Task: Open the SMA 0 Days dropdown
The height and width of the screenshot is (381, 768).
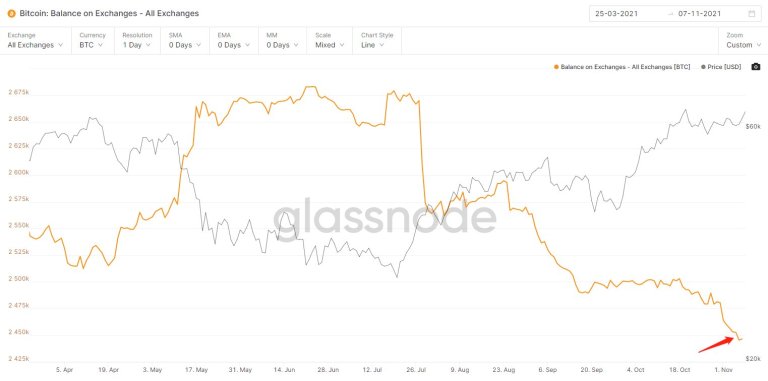Action: tap(185, 40)
